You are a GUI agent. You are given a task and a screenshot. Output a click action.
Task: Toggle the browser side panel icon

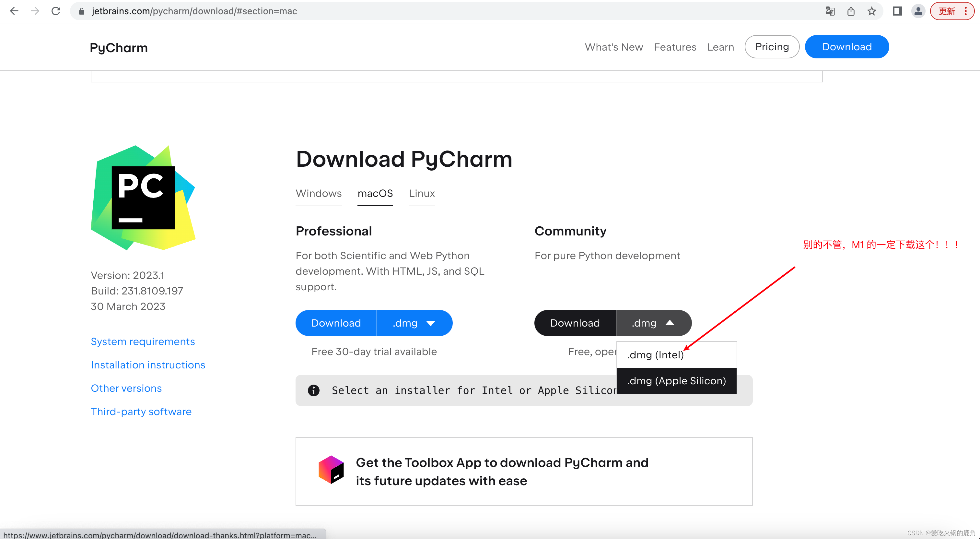897,11
